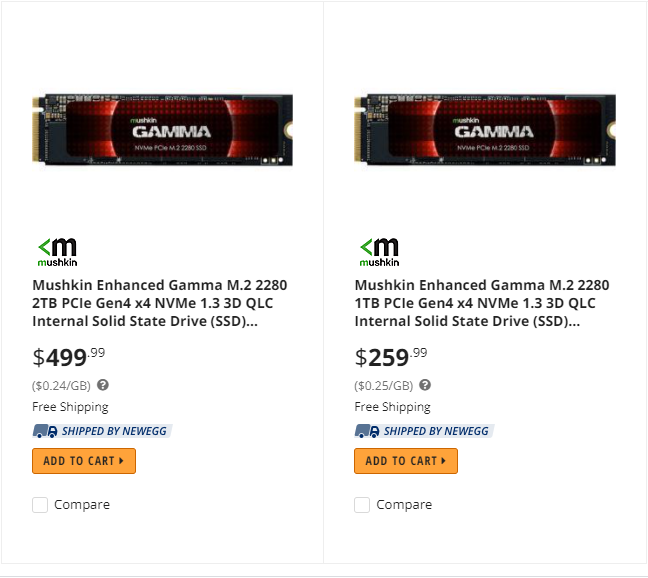Click the 2TB Gamma SSD product image

pos(162,131)
